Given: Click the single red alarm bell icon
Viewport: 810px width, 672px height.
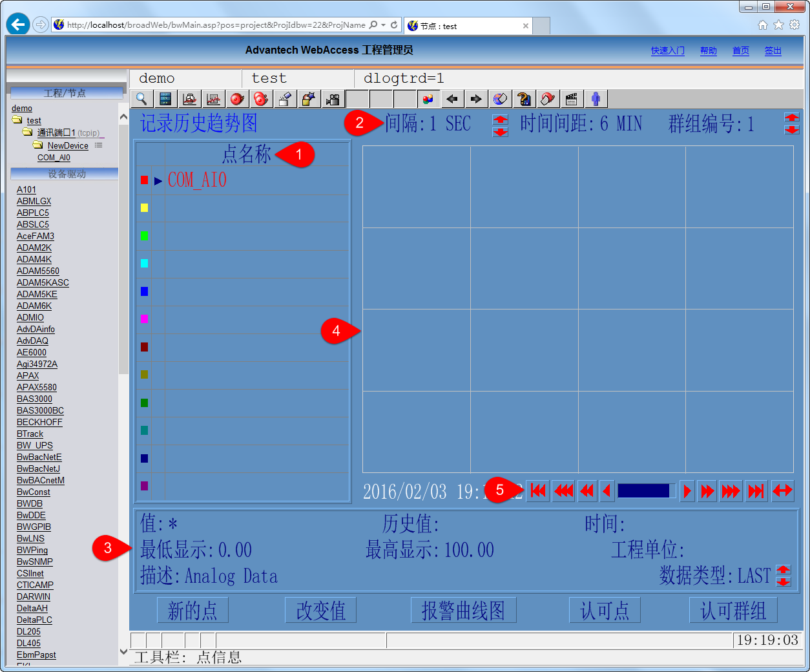Looking at the screenshot, I should point(237,99).
